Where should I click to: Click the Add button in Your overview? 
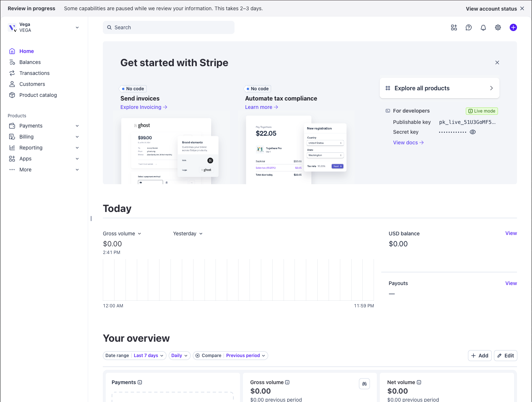pyautogui.click(x=480, y=356)
